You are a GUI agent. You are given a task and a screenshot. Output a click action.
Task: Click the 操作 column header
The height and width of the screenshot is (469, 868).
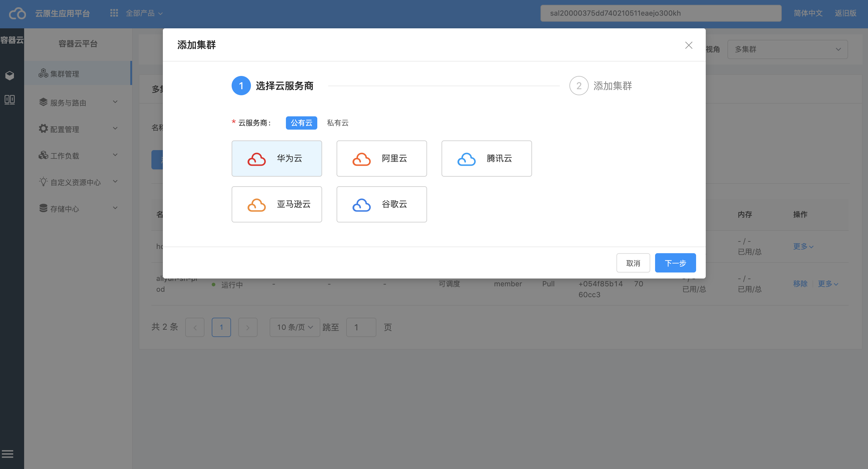(800, 215)
